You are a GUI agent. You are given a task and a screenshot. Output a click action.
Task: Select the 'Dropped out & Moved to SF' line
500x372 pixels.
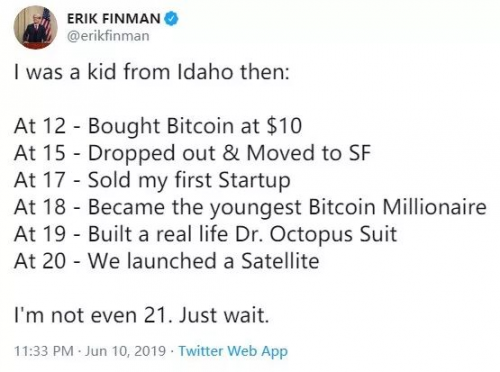click(x=192, y=153)
